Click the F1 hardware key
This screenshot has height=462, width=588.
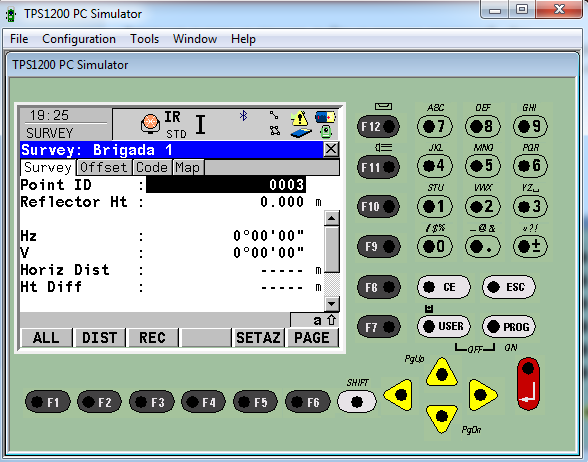tap(48, 402)
